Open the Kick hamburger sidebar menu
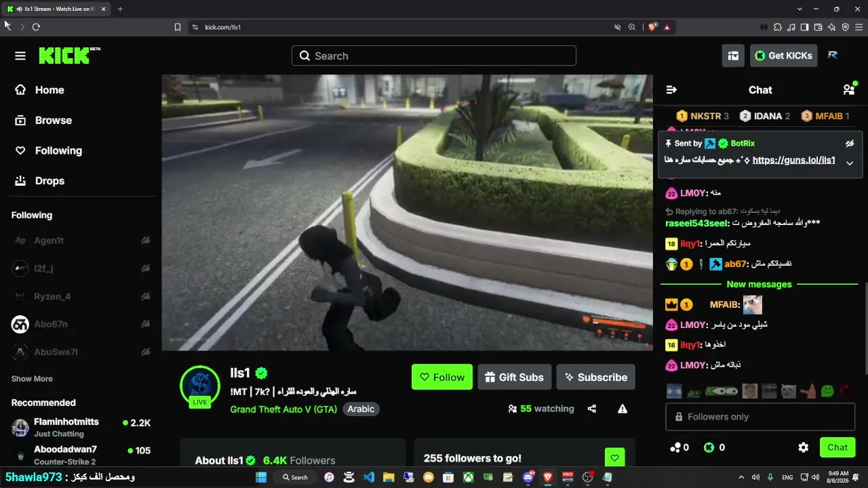868x488 pixels. 20,56
